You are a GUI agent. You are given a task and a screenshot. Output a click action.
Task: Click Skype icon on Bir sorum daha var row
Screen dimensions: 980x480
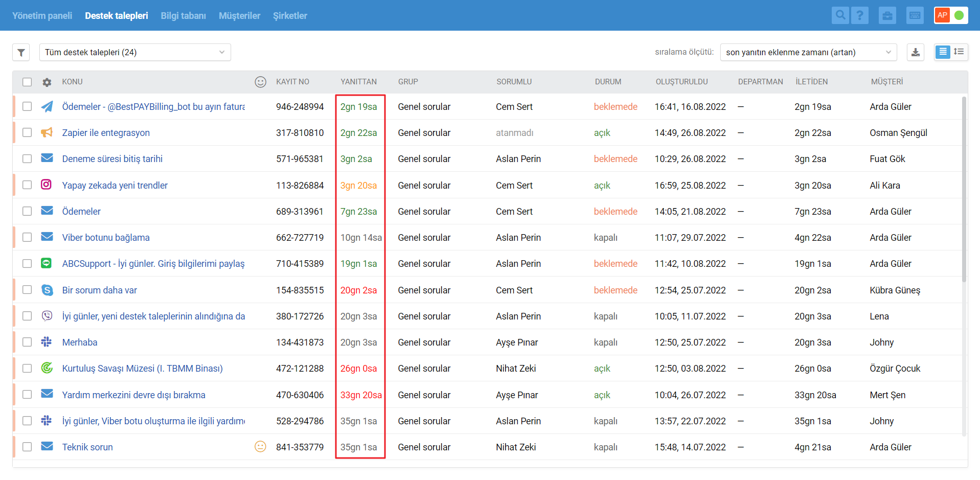tap(47, 290)
